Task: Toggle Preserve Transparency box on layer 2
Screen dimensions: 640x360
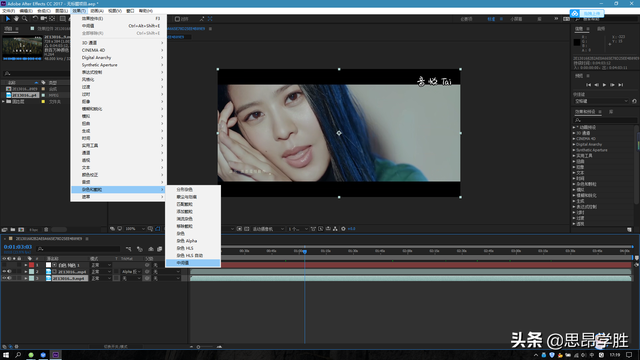Action: click(x=116, y=271)
